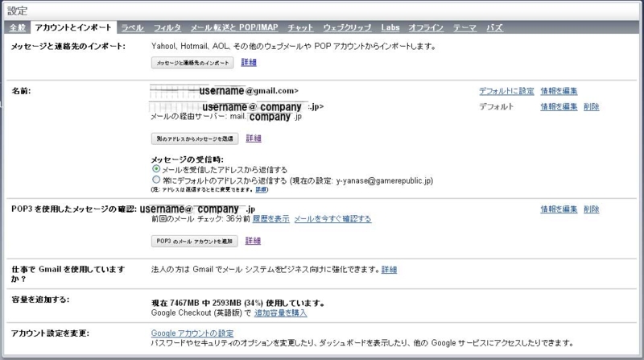644x360 pixels.
Task: Click the 前回のメール チェック: 36分前 text
Action: tap(200, 218)
